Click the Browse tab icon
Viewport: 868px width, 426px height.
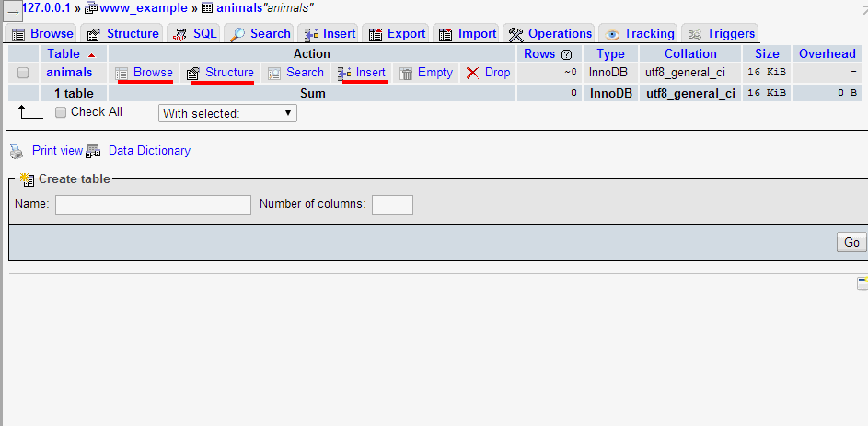coord(18,35)
